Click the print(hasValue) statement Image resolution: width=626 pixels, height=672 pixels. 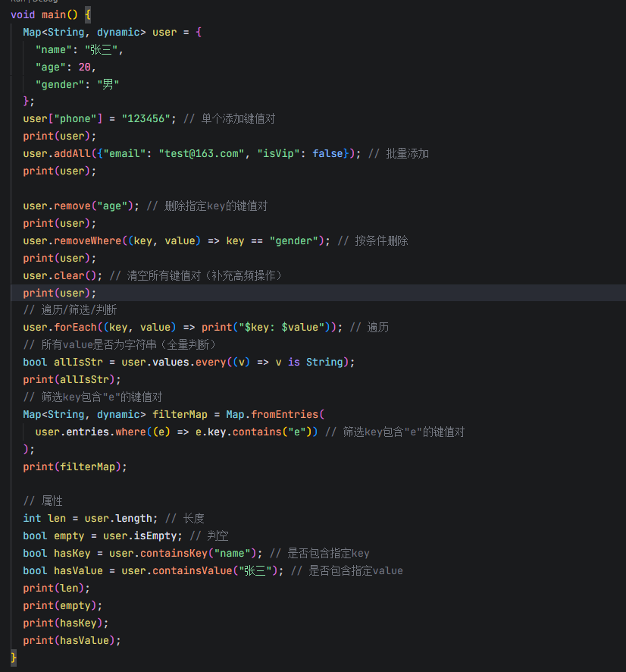pos(72,641)
